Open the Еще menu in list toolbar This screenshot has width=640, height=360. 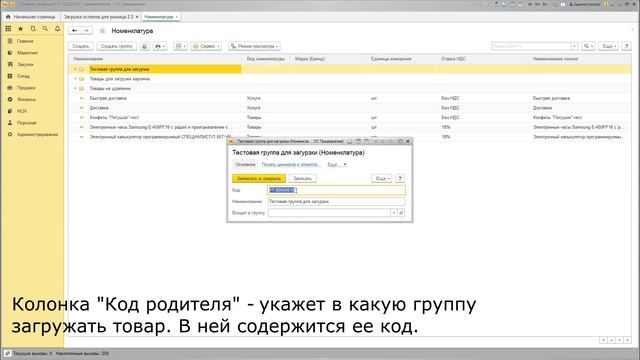(x=609, y=46)
